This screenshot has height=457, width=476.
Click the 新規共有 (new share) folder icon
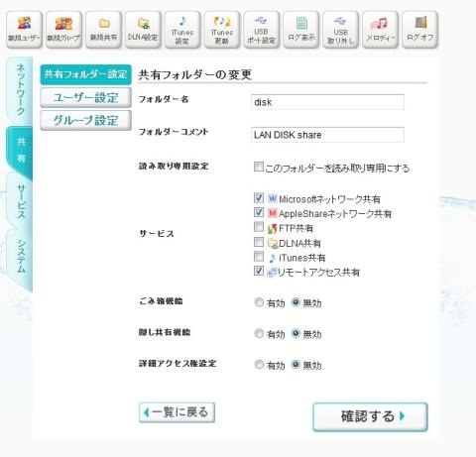pos(103,30)
